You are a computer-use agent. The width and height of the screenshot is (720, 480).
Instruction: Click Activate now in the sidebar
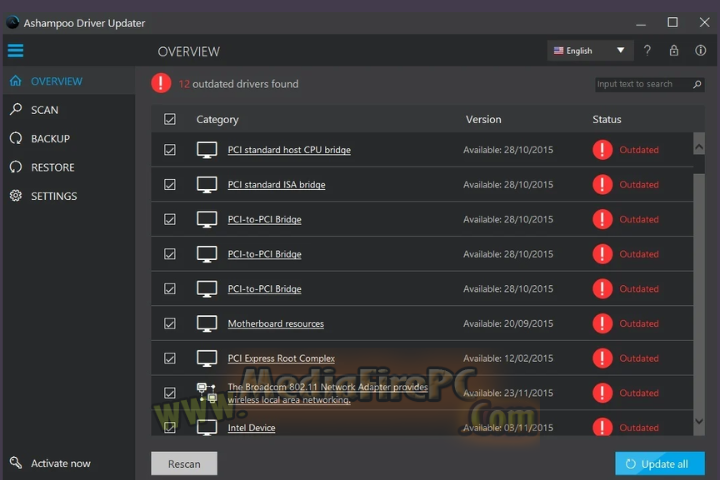point(61,463)
